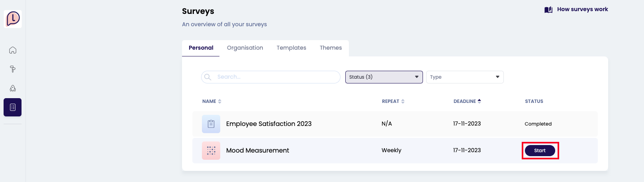The image size is (644, 182).
Task: Open the rocket icon in sidebar
Action: click(x=13, y=88)
